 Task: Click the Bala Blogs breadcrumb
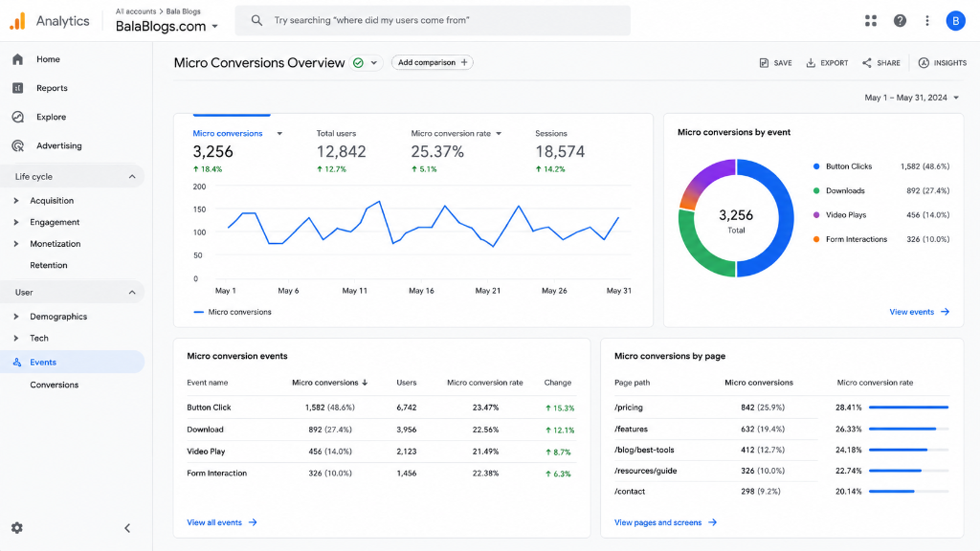pyautogui.click(x=183, y=11)
